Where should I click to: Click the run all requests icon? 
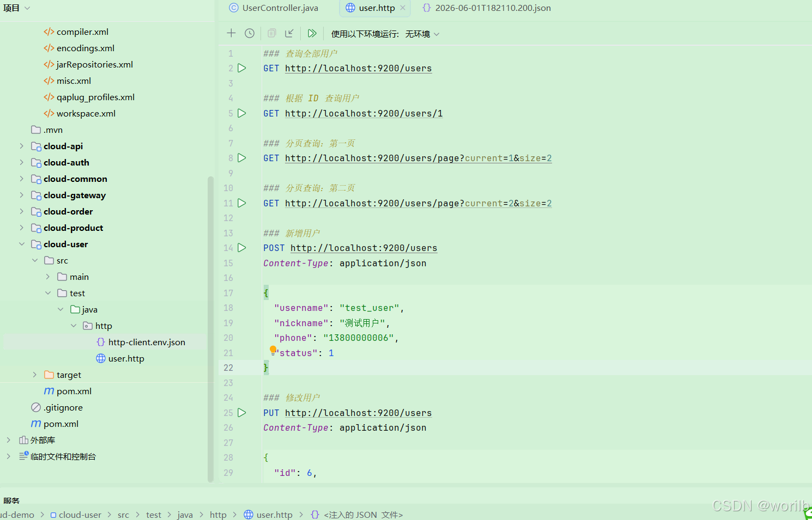tap(312, 33)
